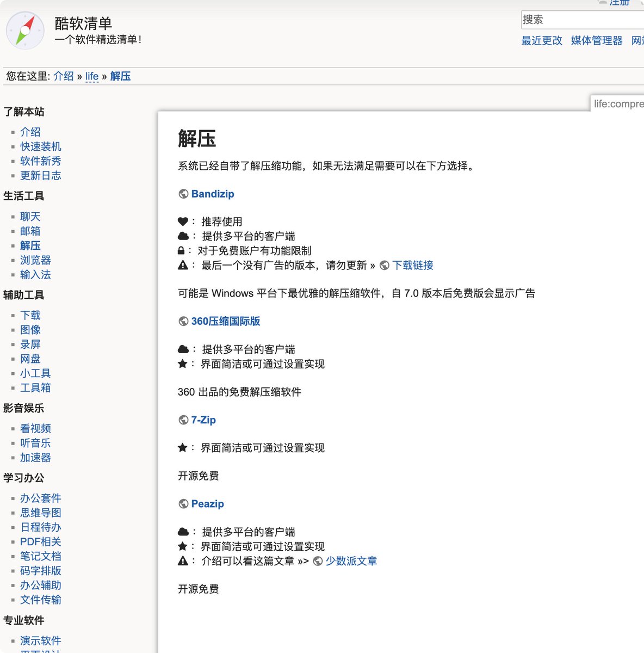Go to the 邮箱 page
This screenshot has height=653, width=644.
[30, 231]
